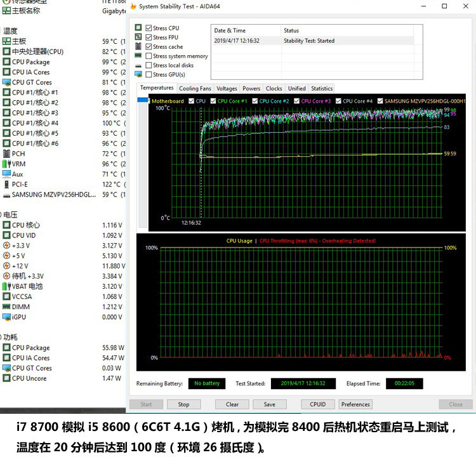This screenshot has width=476, height=469.
Task: Click the lightning icon beside +5 V
Action: coord(6,256)
